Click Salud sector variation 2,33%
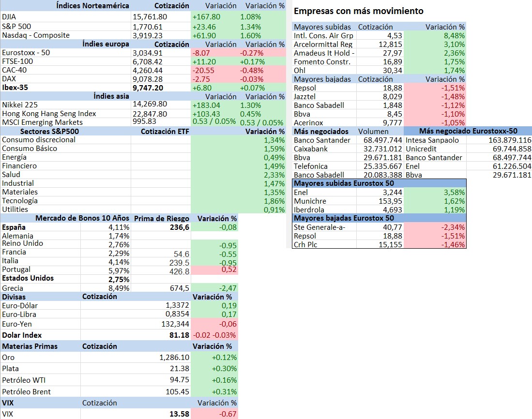Image resolution: width=532 pixels, height=419 pixels. click(x=274, y=175)
